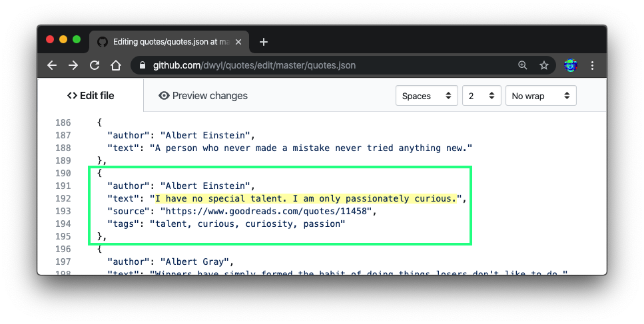Open the indent size 2 dropdown
This screenshot has width=644, height=324.
point(482,96)
